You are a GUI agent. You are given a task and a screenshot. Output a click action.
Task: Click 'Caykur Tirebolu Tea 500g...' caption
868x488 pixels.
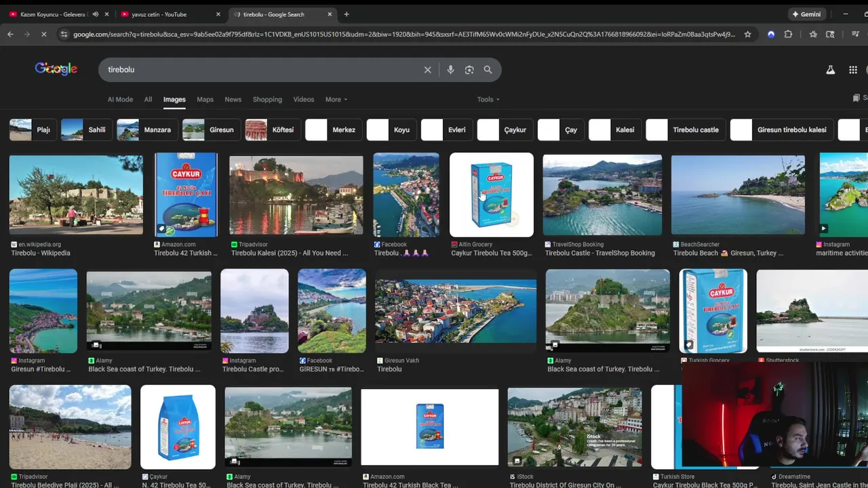[492, 253]
